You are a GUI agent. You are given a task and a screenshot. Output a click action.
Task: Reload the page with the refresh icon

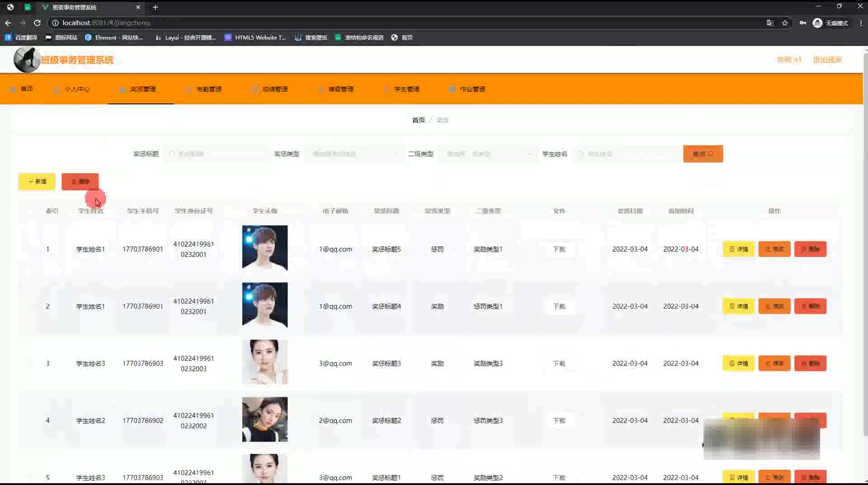click(38, 23)
